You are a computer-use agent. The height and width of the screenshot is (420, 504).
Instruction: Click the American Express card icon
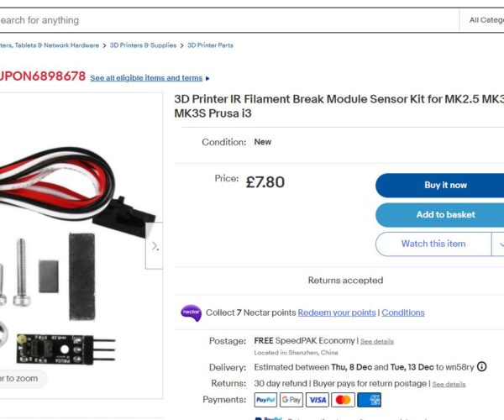(x=369, y=400)
